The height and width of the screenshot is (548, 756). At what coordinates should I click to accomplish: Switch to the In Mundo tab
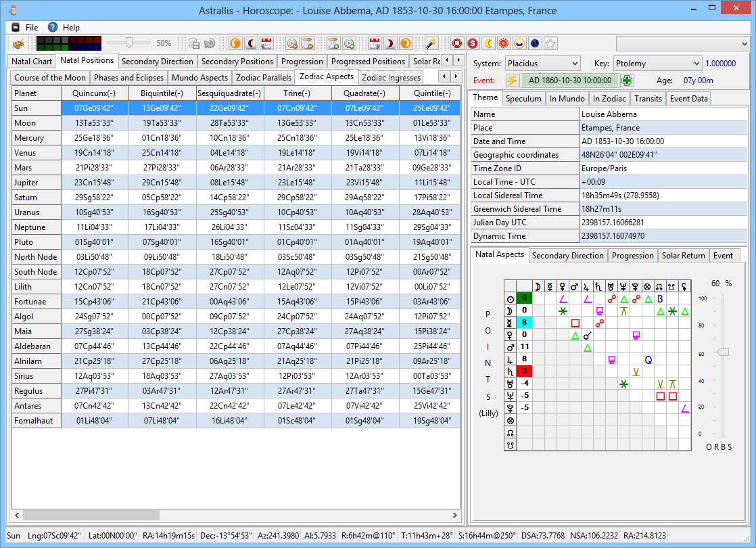pos(567,98)
